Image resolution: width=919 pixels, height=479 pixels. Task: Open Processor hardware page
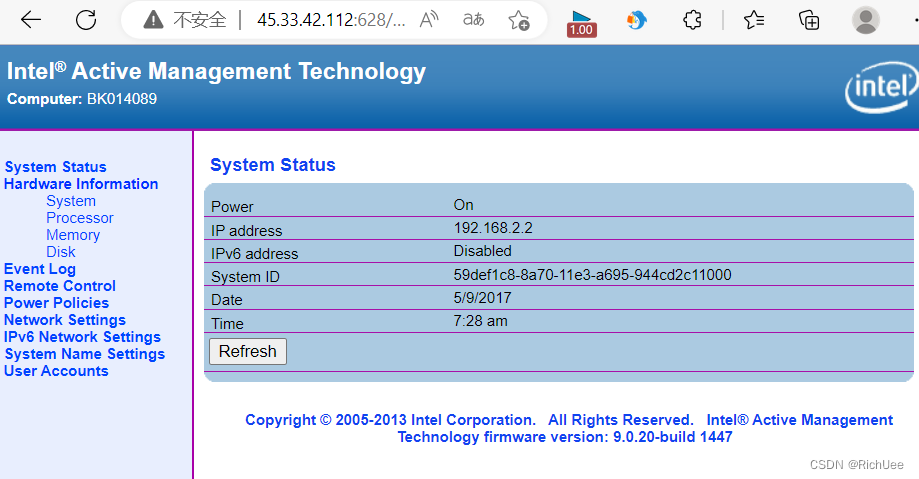pyautogui.click(x=80, y=218)
